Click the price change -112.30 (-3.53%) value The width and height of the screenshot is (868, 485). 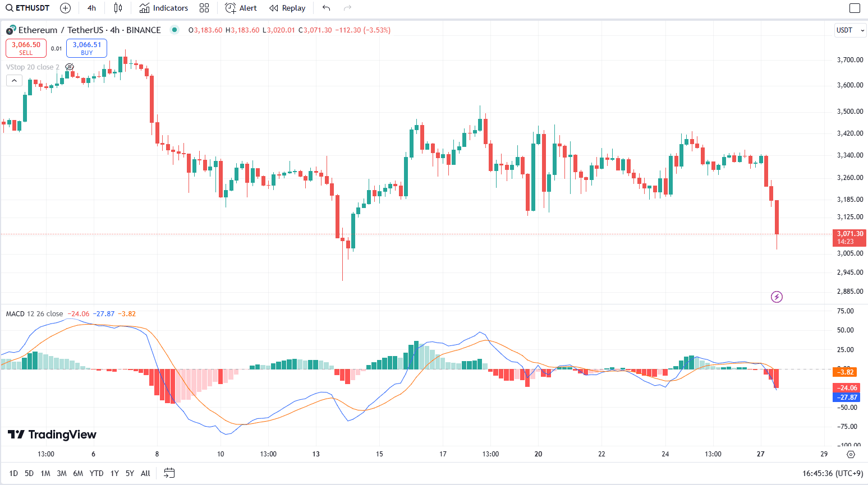tap(362, 30)
